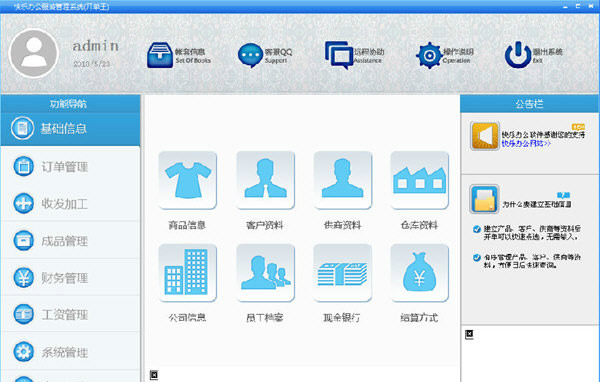The height and width of the screenshot is (382, 600).
Task: Open 系统管理 settings section
Action: tap(70, 351)
